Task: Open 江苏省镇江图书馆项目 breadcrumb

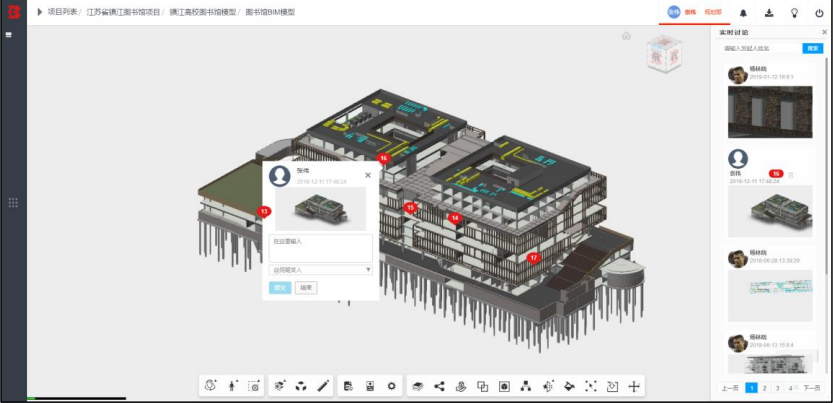Action: [123, 12]
